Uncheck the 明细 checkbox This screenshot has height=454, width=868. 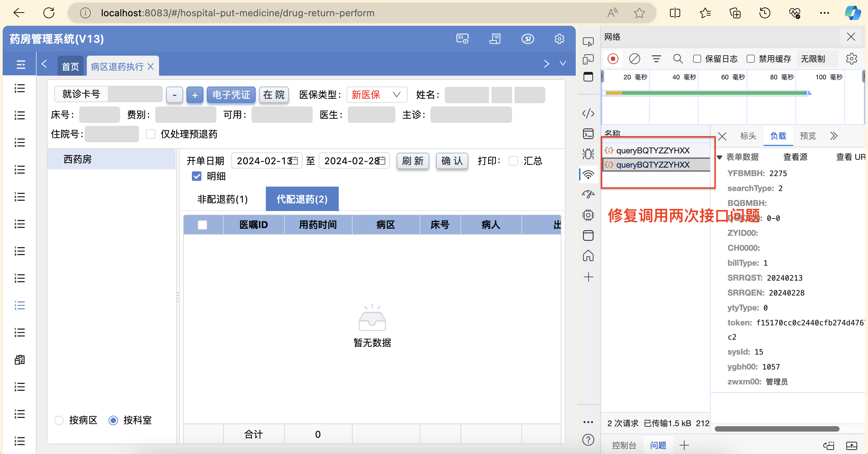[x=197, y=176]
